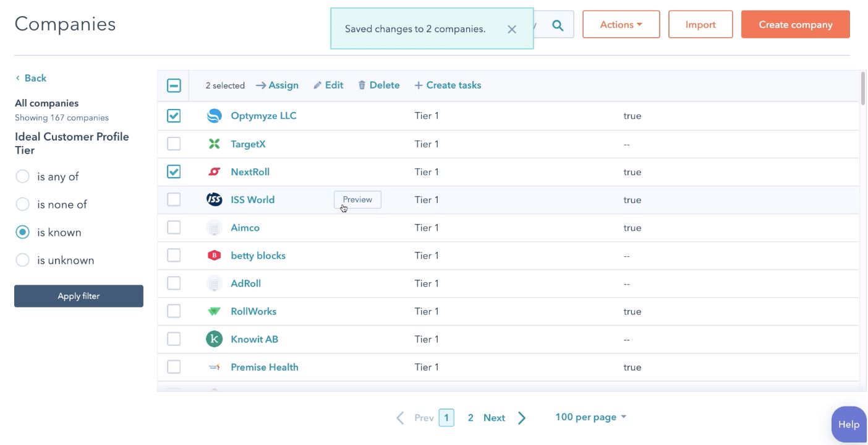
Task: Click the search magnifier icon
Action: [558, 25]
